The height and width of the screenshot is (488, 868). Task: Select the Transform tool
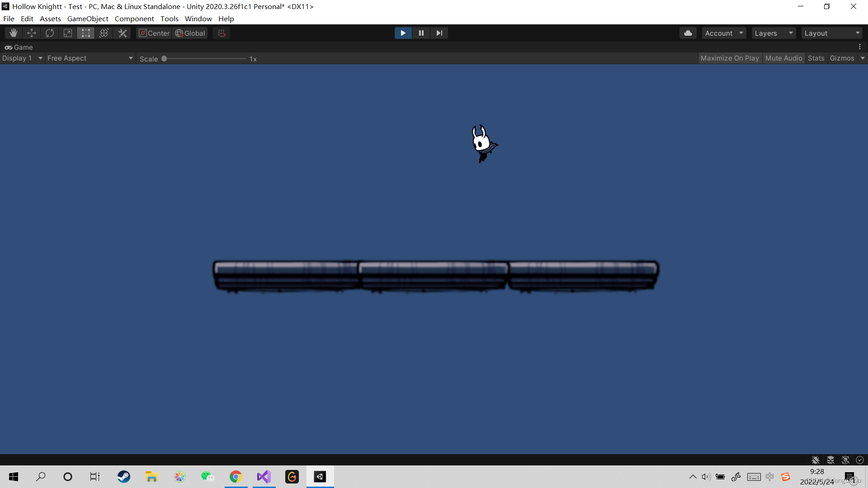(x=104, y=33)
